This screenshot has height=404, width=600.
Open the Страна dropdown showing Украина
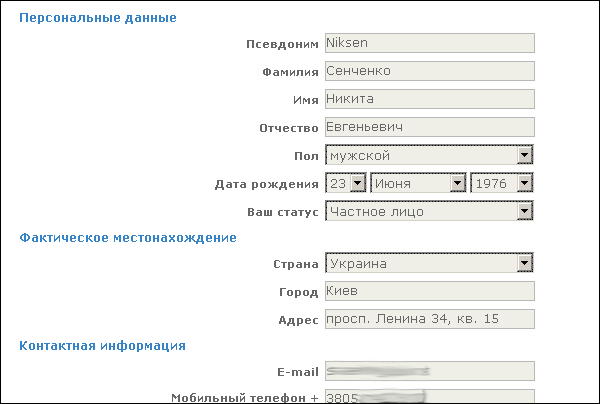click(429, 264)
